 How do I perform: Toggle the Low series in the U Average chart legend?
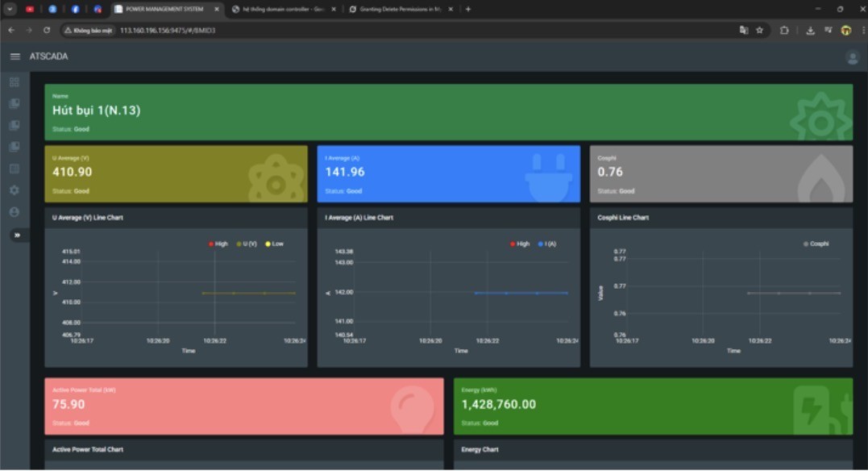coord(273,244)
